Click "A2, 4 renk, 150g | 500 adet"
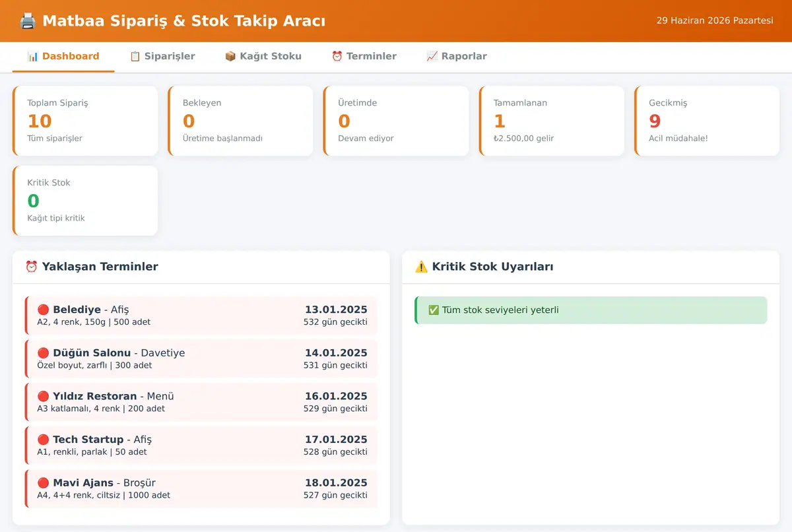This screenshot has width=792, height=532. point(94,322)
